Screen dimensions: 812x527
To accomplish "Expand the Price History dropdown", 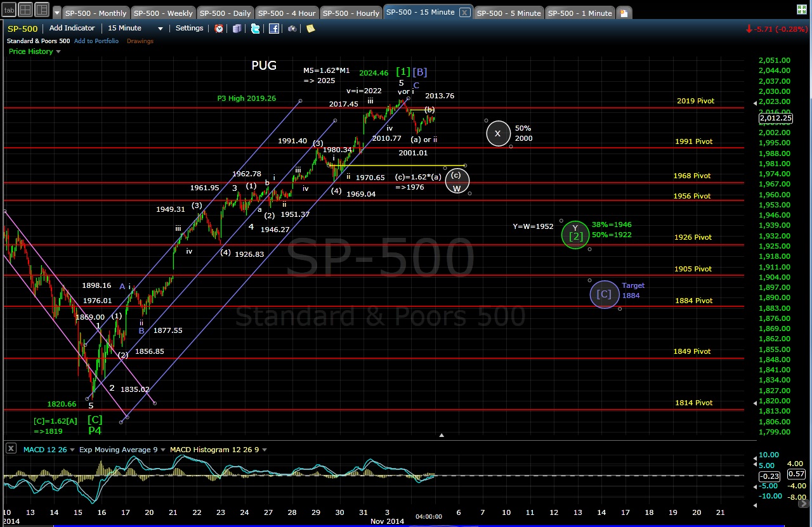I will pyautogui.click(x=35, y=51).
